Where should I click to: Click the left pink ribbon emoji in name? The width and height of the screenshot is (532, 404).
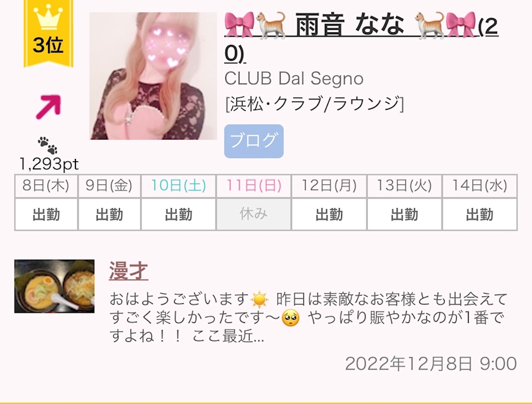click(x=239, y=25)
